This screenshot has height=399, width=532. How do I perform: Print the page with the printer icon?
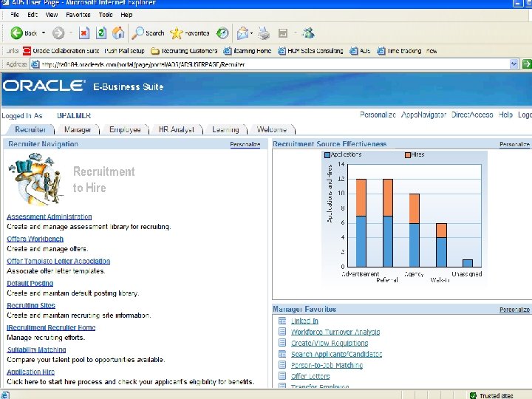click(x=264, y=33)
